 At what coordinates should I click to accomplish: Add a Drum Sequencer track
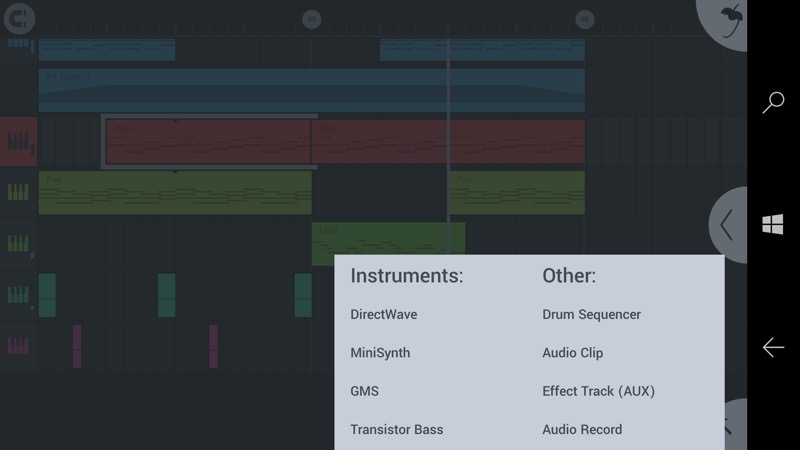[591, 314]
